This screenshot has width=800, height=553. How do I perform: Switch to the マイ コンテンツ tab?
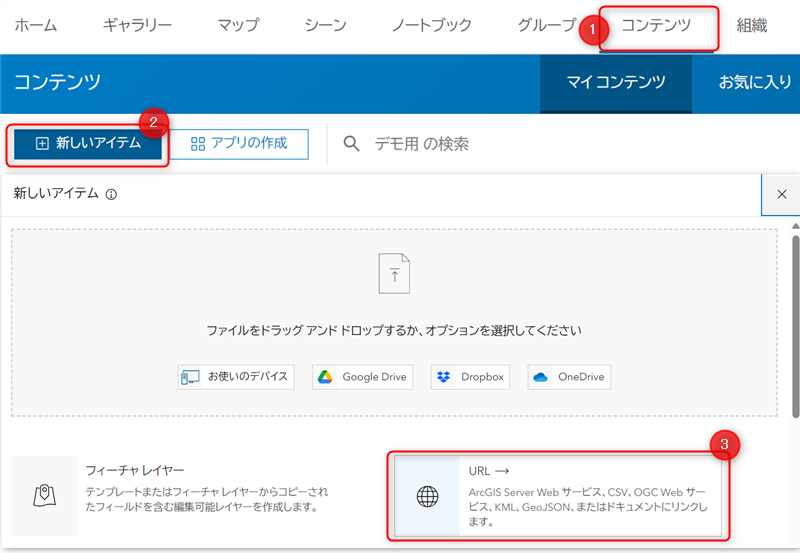[615, 83]
